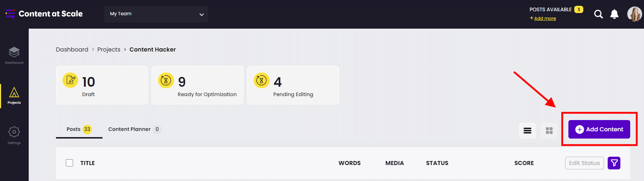644x181 pixels.
Task: Select Projects in the sidebar
Action: pos(14,96)
